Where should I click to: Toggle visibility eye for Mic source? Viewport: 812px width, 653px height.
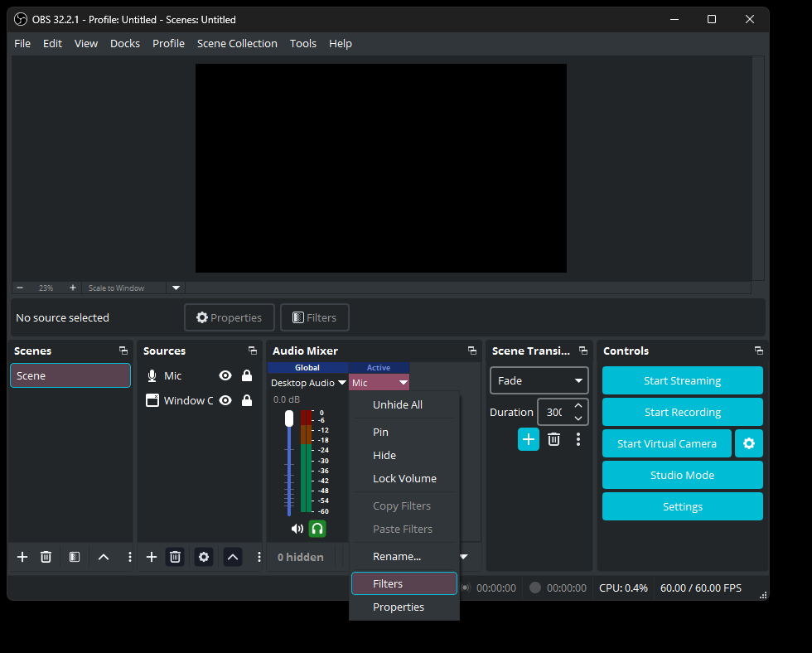[225, 375]
